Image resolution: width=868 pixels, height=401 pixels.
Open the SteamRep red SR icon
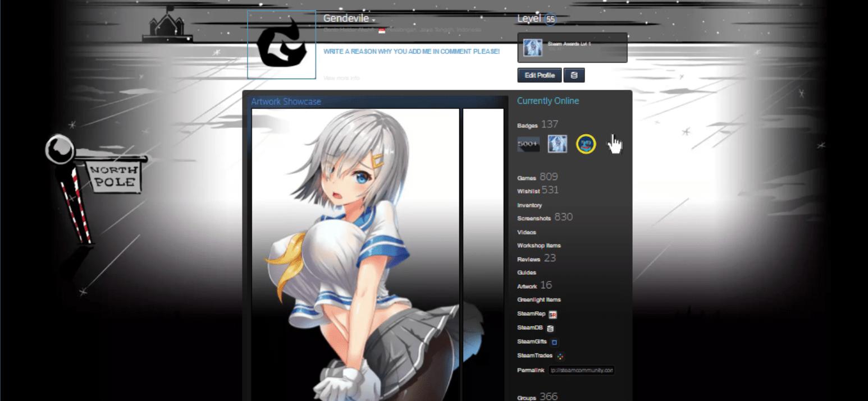coord(552,315)
